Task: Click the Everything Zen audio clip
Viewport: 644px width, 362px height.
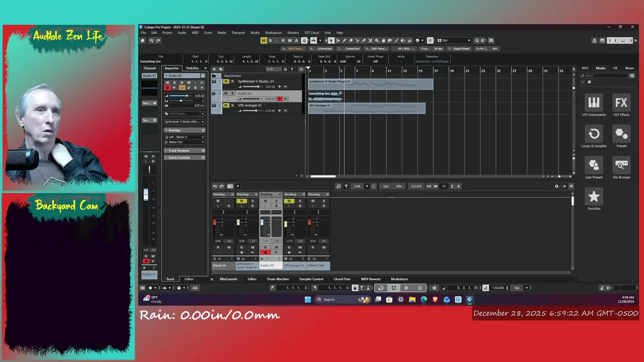Action: click(x=325, y=96)
